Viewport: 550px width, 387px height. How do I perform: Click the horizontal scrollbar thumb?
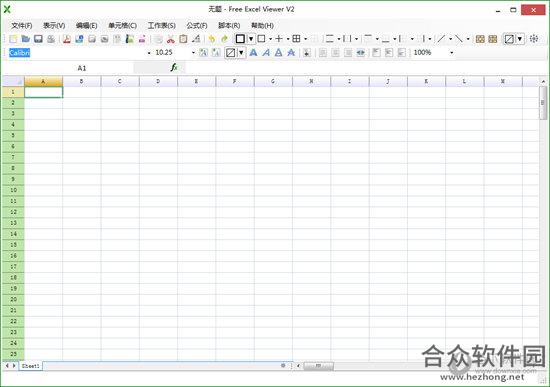[318, 366]
